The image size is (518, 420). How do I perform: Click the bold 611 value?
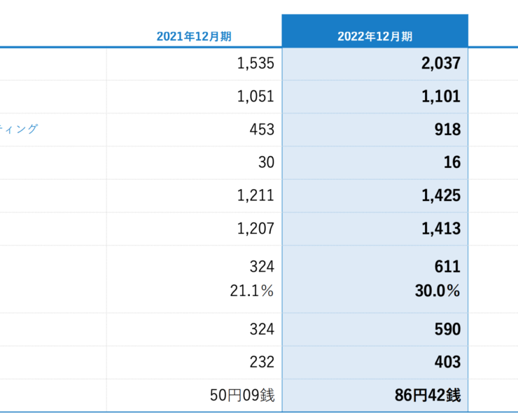pos(447,266)
